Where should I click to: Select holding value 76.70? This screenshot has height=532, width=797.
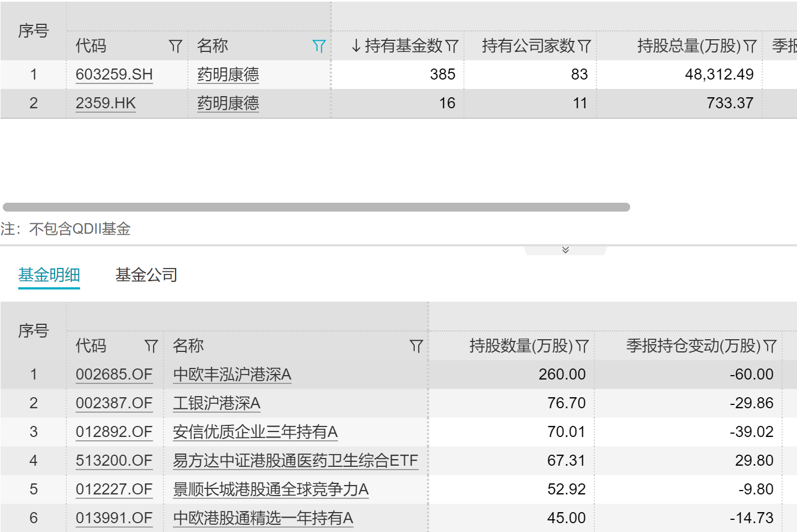point(567,403)
